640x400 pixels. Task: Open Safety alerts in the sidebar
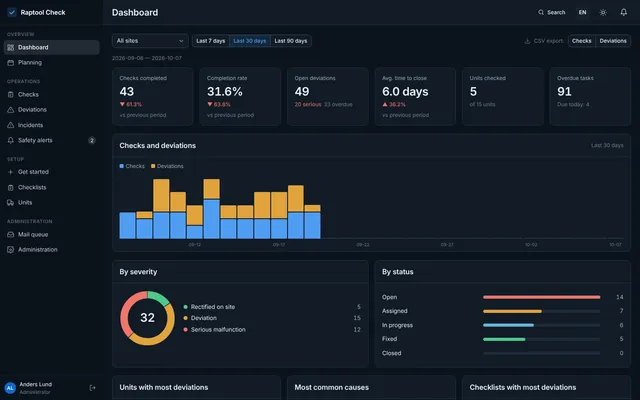pos(51,140)
